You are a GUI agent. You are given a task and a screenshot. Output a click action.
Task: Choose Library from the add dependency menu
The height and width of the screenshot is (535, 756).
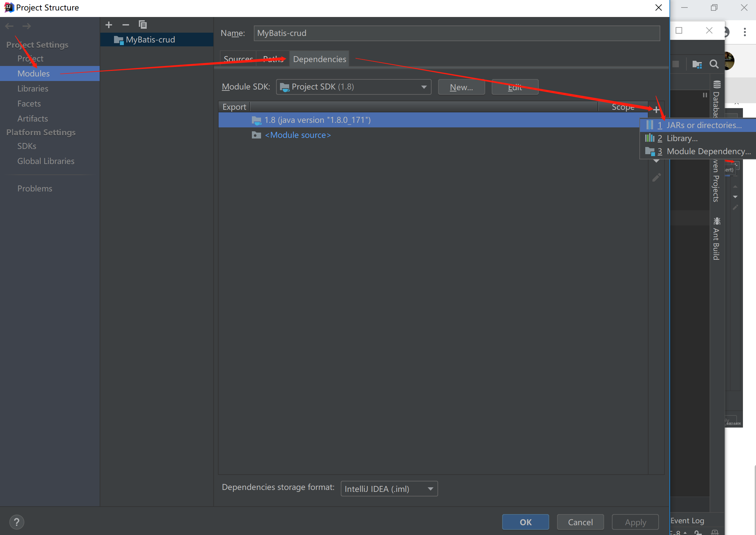(x=682, y=138)
